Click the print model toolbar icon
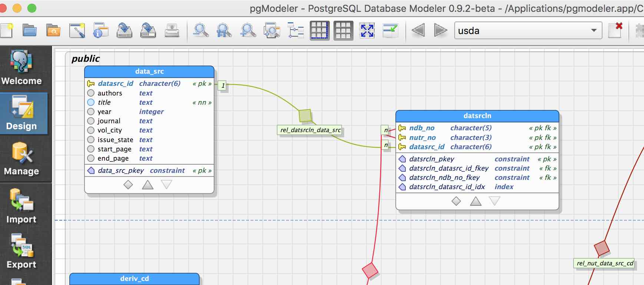Viewport: 644px width, 285px height. click(172, 30)
